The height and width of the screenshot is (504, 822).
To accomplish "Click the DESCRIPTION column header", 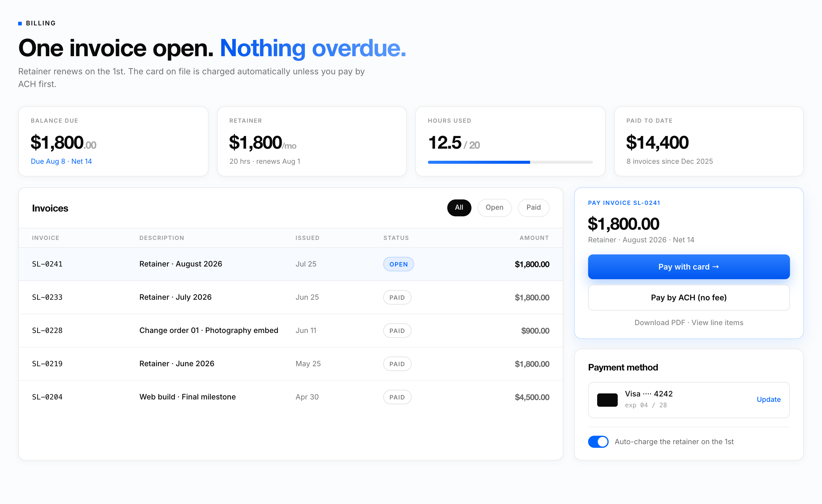I will point(162,238).
